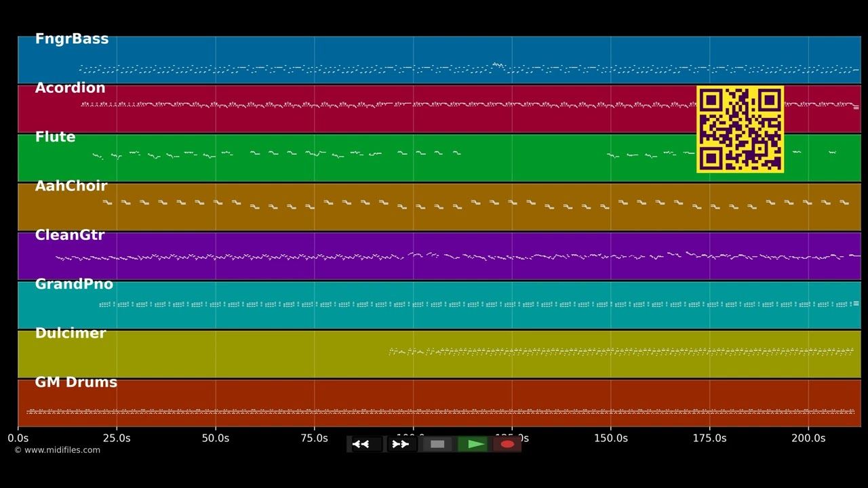The image size is (868, 488).
Task: Start playback with the green play button
Action: click(x=473, y=444)
